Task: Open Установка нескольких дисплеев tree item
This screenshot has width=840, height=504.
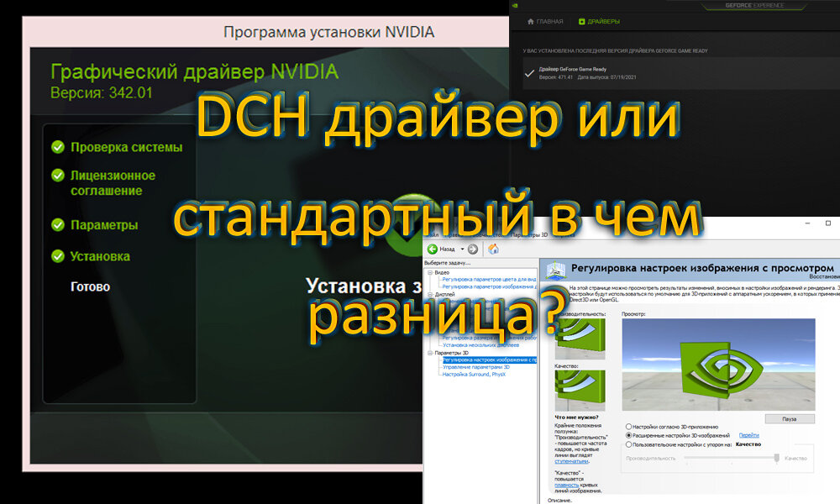Action: coord(480,345)
